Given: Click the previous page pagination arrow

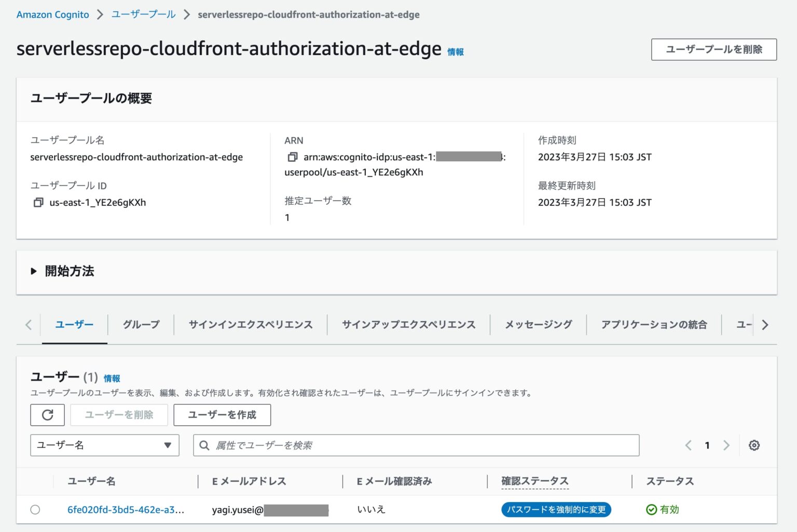Looking at the screenshot, I should click(689, 445).
